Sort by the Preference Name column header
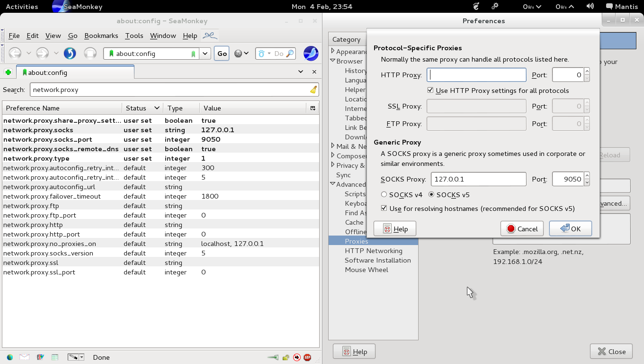The width and height of the screenshot is (644, 364). tap(62, 108)
